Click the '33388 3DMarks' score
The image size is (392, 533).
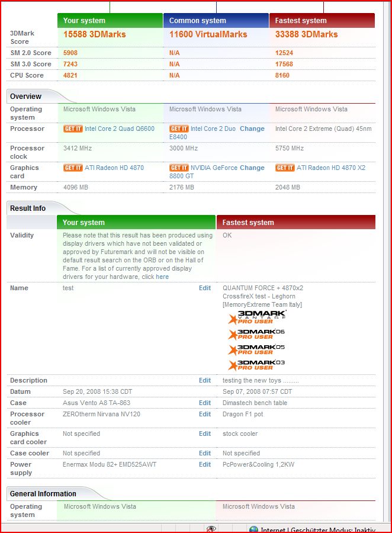click(x=306, y=34)
